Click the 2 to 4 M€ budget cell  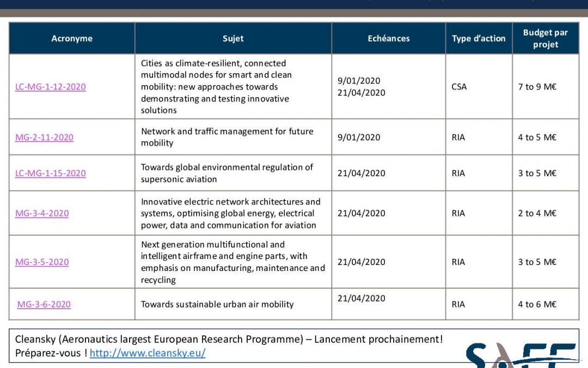537,213
